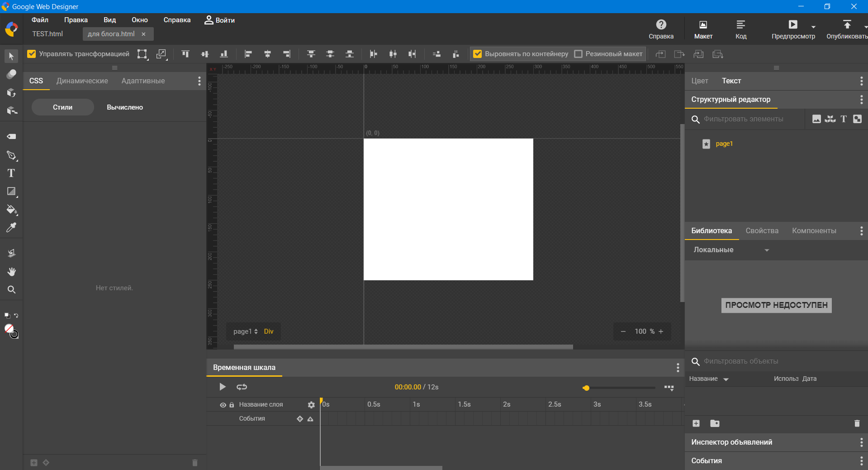The height and width of the screenshot is (470, 868).
Task: Uncheck Управлять трансформацией checkbox
Action: (31, 54)
